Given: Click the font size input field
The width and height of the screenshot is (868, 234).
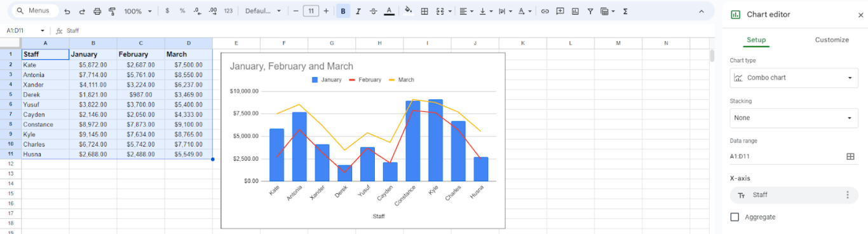Looking at the screenshot, I should (311, 11).
